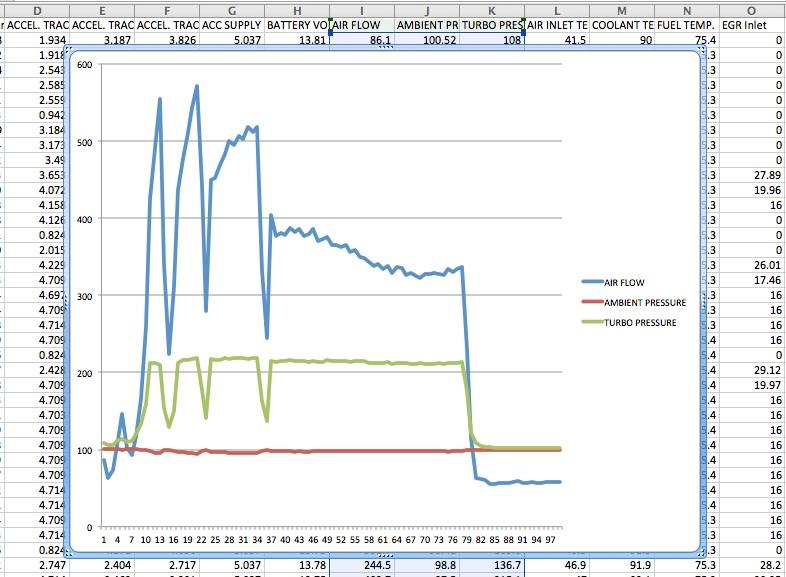Click the BATTERY VO header cell

297,23
